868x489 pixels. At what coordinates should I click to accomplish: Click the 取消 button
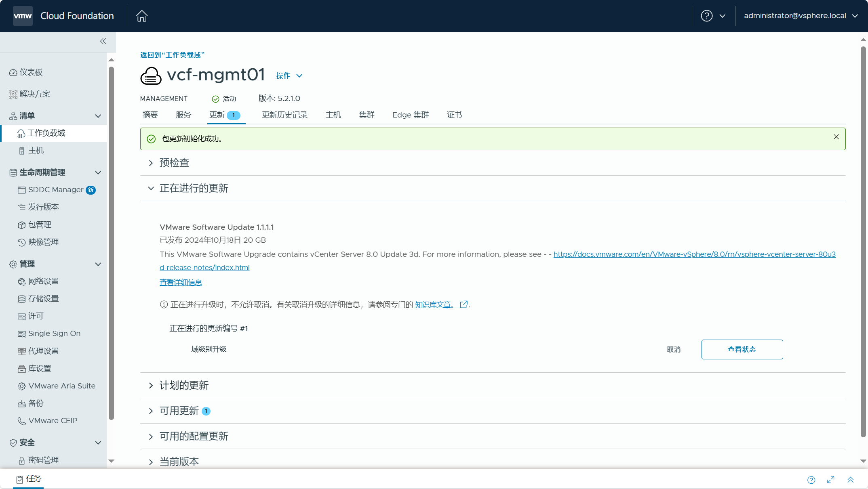click(x=674, y=350)
